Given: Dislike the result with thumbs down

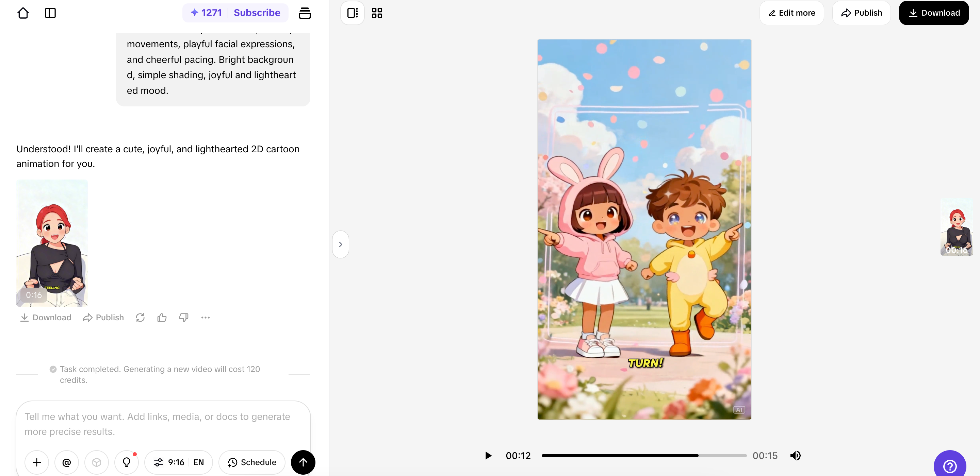Looking at the screenshot, I should 184,318.
